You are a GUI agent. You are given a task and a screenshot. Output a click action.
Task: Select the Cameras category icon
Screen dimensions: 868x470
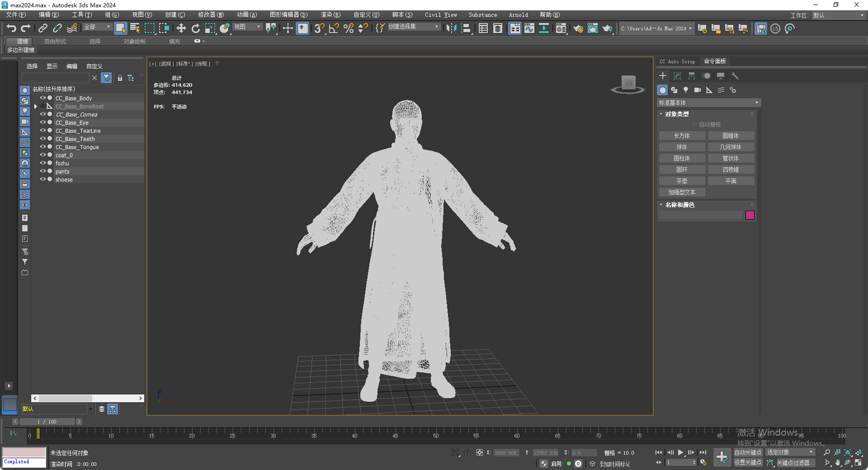point(697,90)
